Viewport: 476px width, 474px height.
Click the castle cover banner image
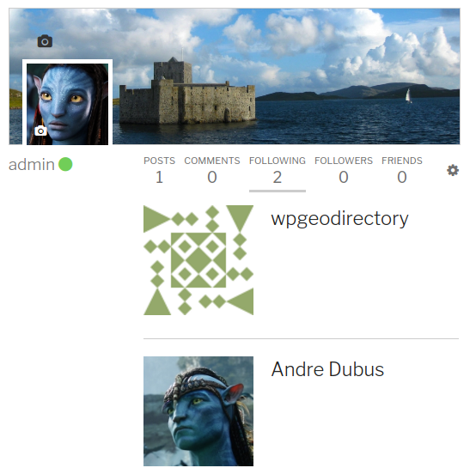pyautogui.click(x=285, y=76)
